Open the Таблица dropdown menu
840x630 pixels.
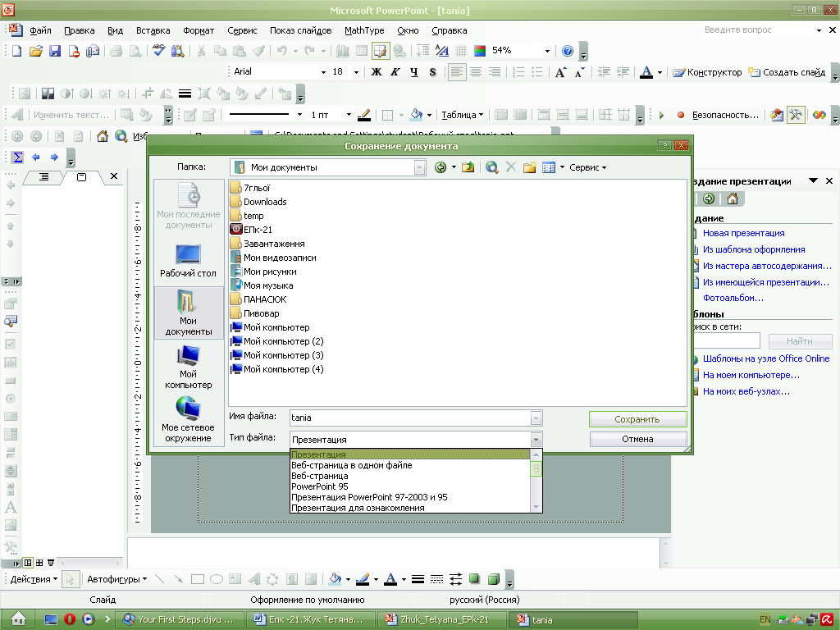coord(462,115)
